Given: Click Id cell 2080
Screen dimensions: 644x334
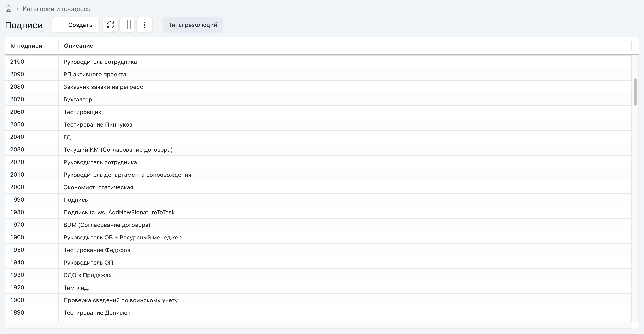Looking at the screenshot, I should [32, 87].
